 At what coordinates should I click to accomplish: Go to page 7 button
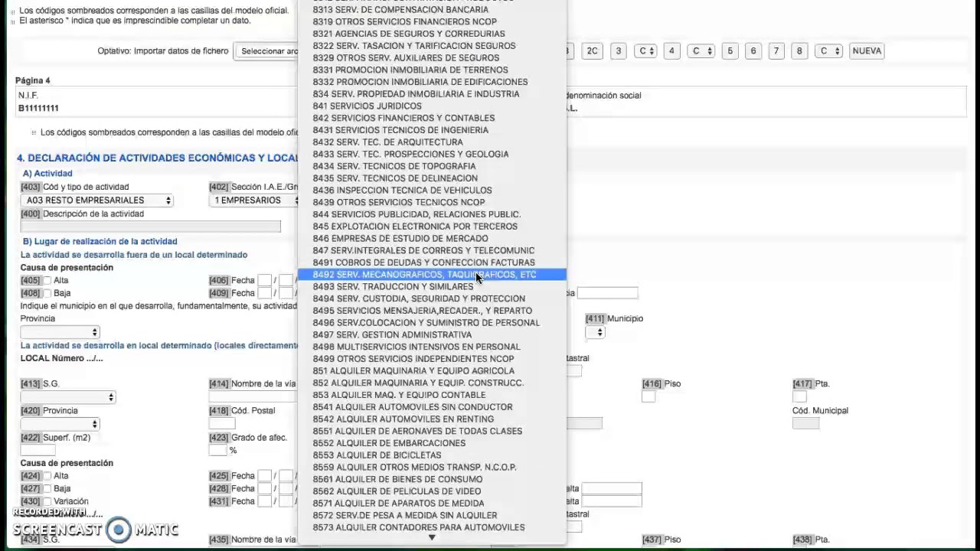776,51
